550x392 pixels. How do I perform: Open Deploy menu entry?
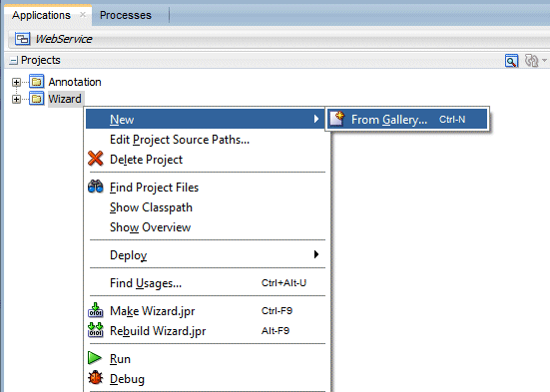tap(205, 255)
